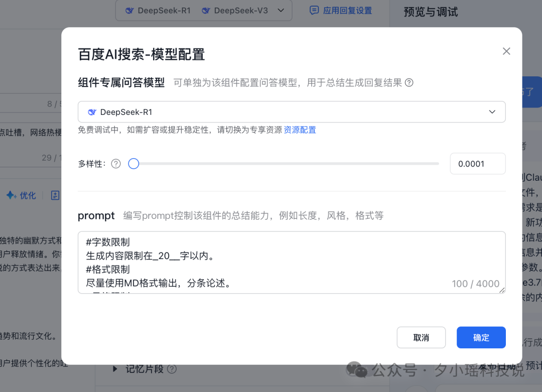The width and height of the screenshot is (542, 392).
Task: Click the 尽量使用MD格式输出 line in prompt
Action: tap(158, 283)
